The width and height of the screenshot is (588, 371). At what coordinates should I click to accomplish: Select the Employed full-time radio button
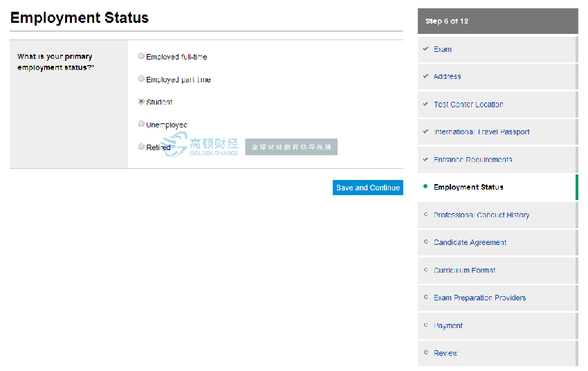pos(142,56)
